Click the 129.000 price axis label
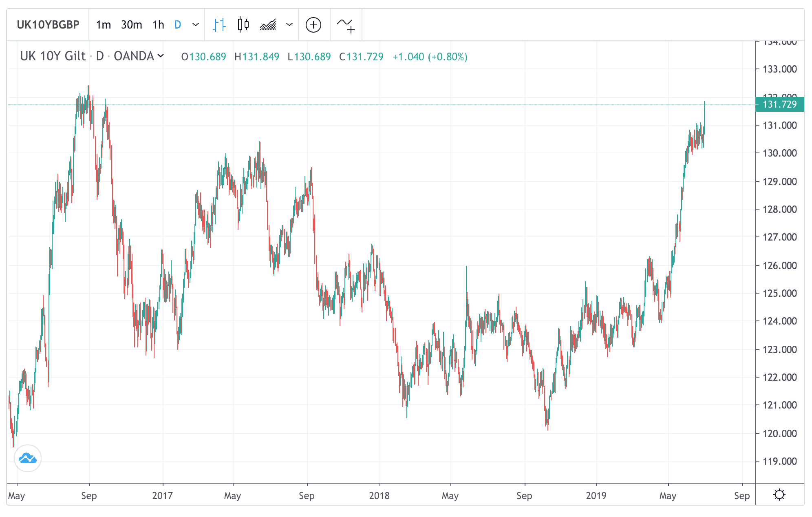 (x=780, y=181)
